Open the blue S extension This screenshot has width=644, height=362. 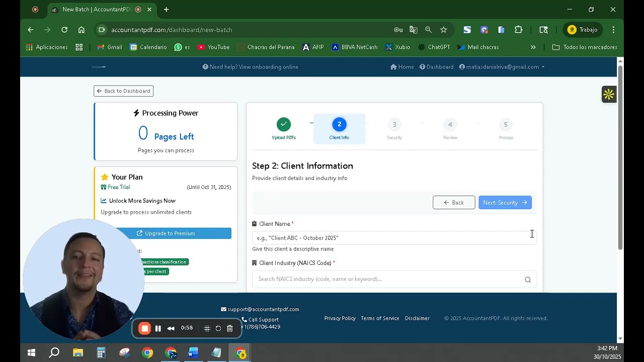(x=467, y=30)
